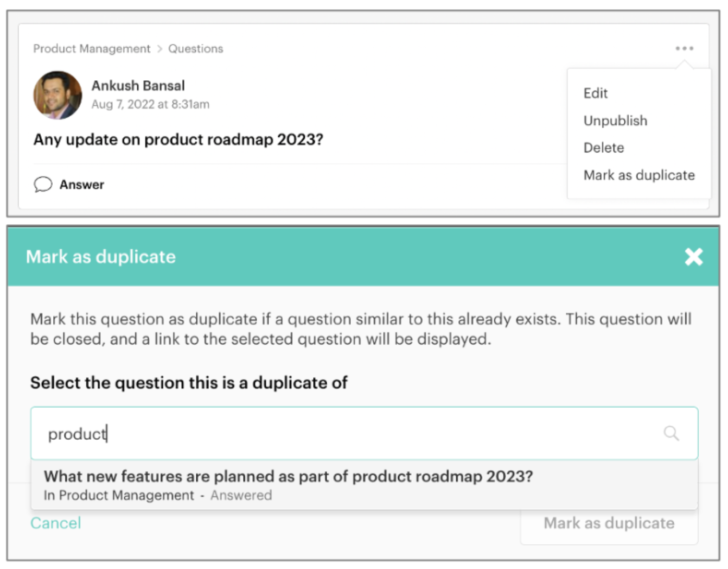Click the magnifier icon in search field
This screenshot has width=728, height=569.
click(671, 433)
